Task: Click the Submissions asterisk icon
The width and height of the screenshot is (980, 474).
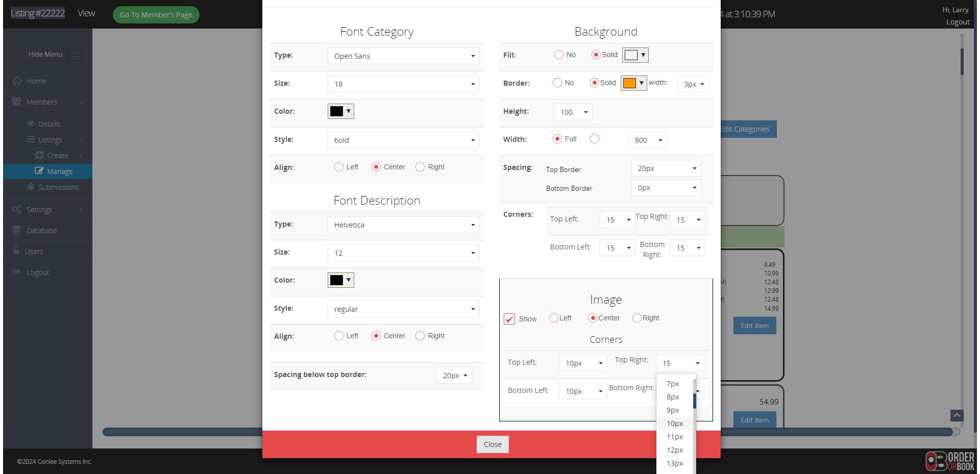Action: pos(31,187)
